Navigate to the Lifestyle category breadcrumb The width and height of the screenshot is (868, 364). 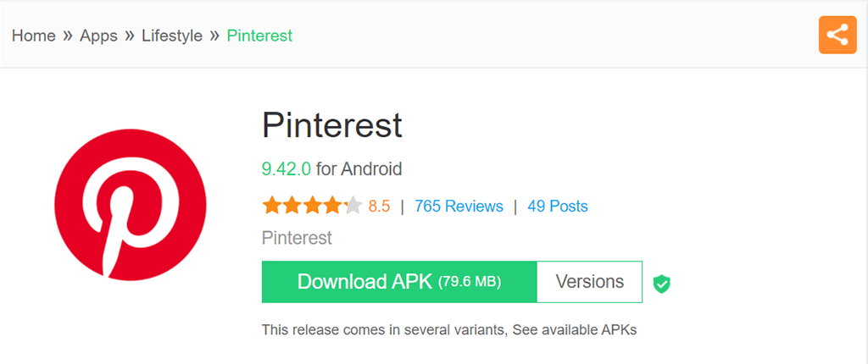172,36
